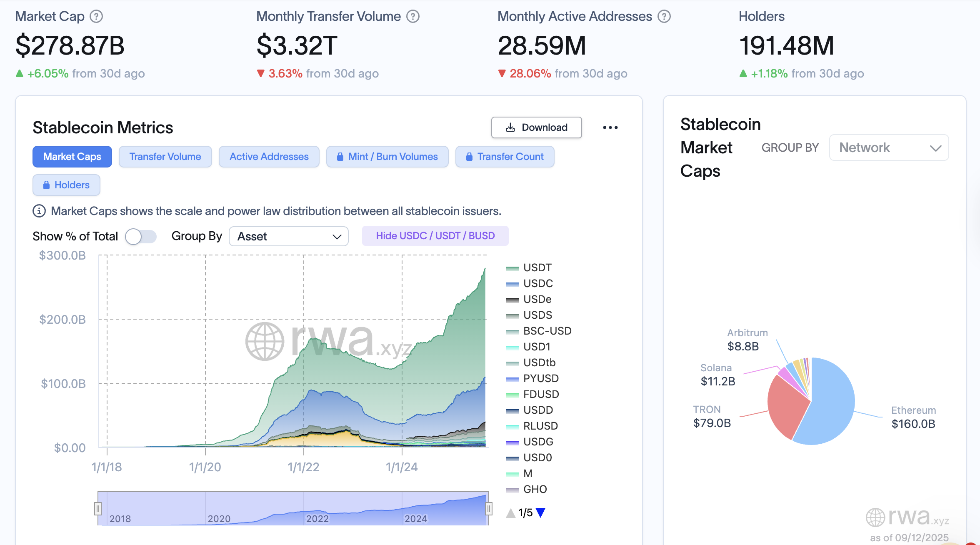
Task: Click the Download button
Action: (x=536, y=127)
